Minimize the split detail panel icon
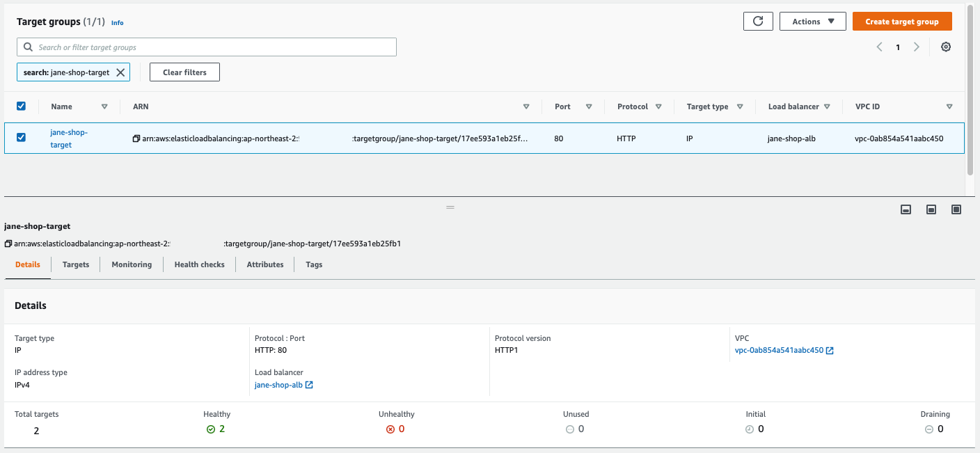 point(906,209)
